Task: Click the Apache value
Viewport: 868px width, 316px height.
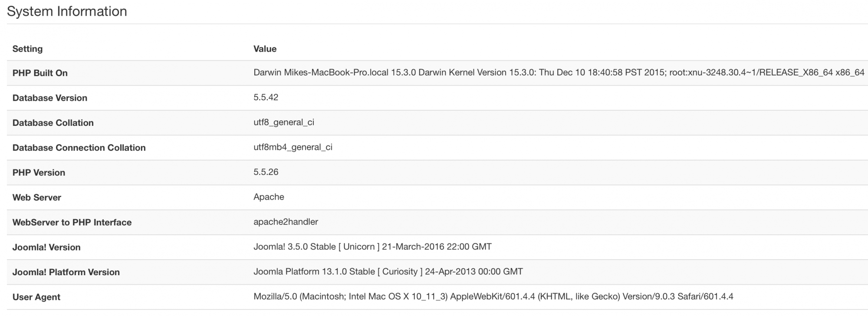Action: point(269,197)
